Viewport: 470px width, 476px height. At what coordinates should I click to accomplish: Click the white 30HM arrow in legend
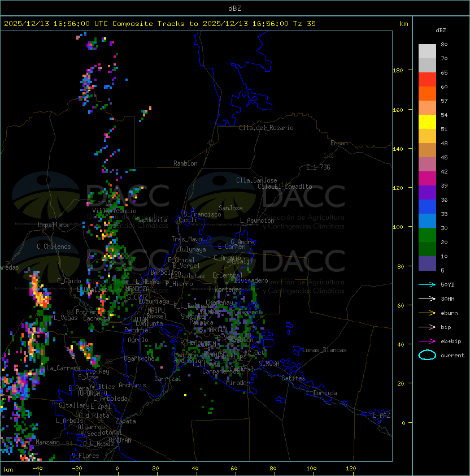tap(427, 298)
